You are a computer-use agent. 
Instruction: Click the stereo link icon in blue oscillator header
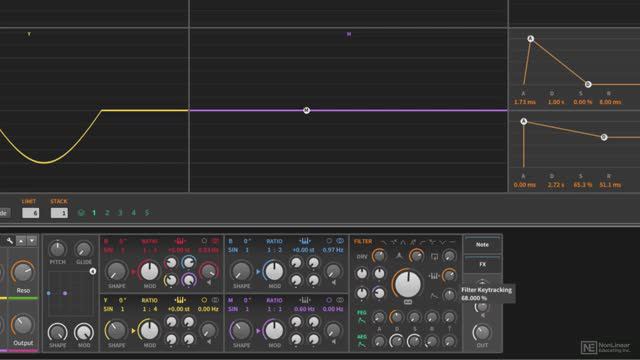point(340,241)
